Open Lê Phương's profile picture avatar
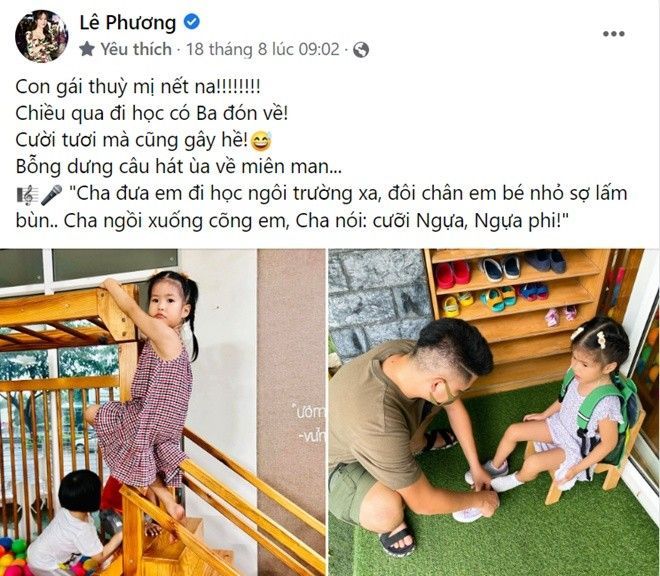Viewport: 660px width, 576px height. coord(41,36)
